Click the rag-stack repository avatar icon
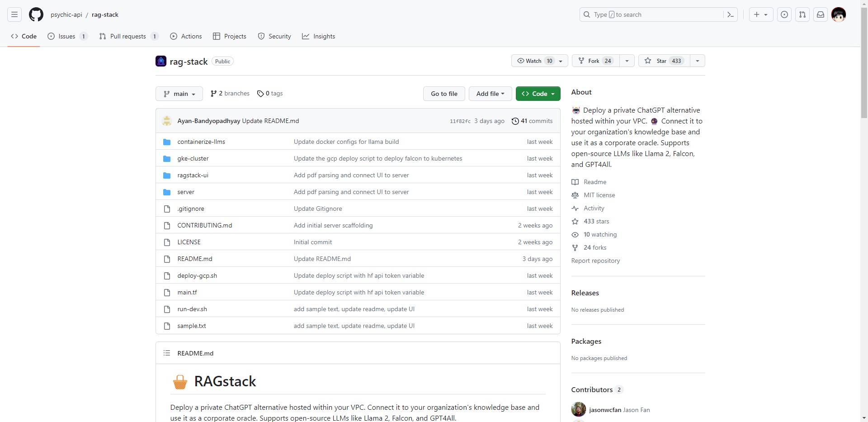This screenshot has width=868, height=422. (161, 61)
